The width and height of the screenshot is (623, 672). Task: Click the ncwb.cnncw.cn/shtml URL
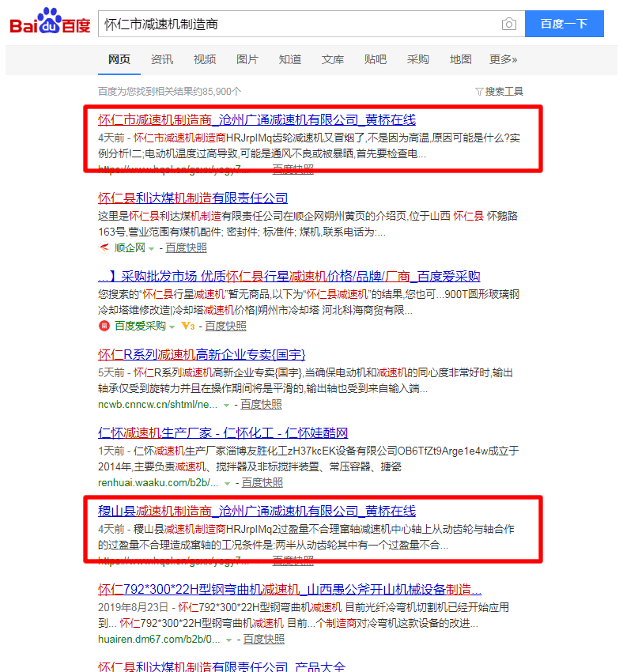pyautogui.click(x=157, y=404)
